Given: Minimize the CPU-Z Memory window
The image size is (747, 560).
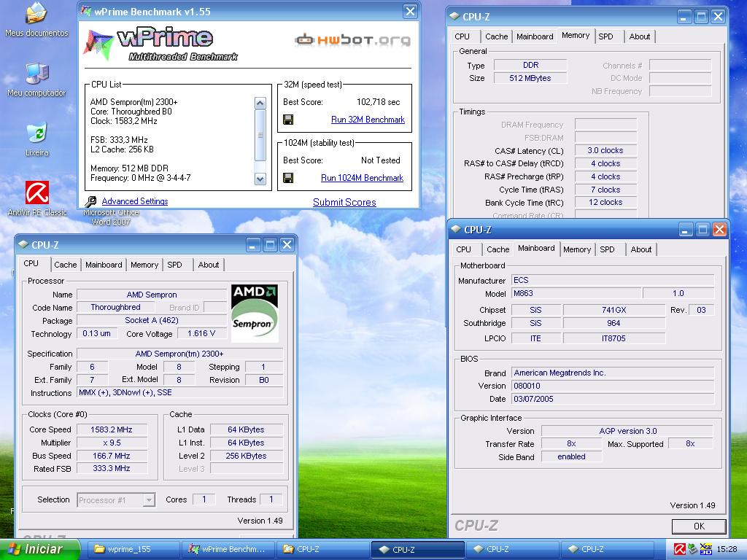Looking at the screenshot, I should pyautogui.click(x=684, y=17).
